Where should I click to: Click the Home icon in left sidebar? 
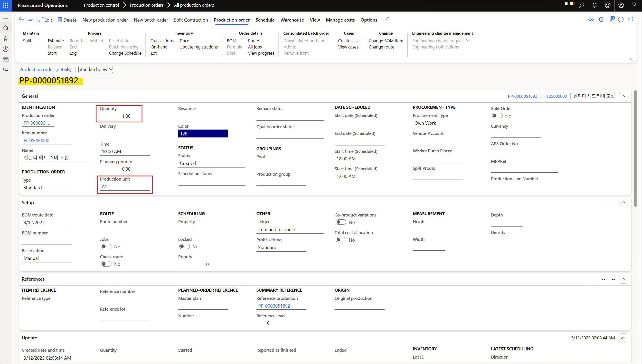pos(6,28)
